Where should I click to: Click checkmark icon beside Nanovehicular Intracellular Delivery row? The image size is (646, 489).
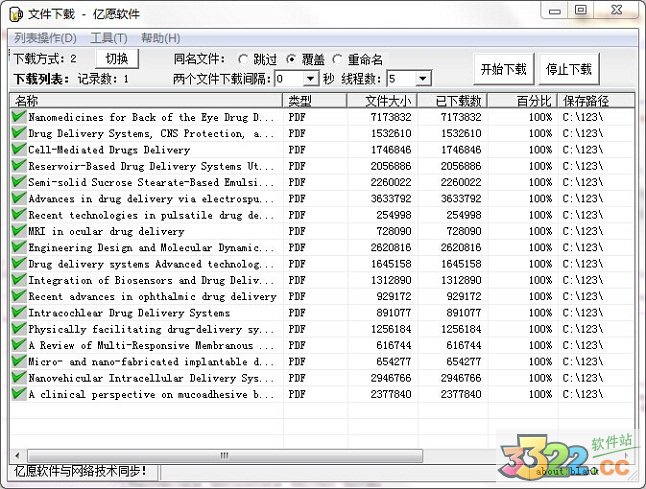pos(19,378)
